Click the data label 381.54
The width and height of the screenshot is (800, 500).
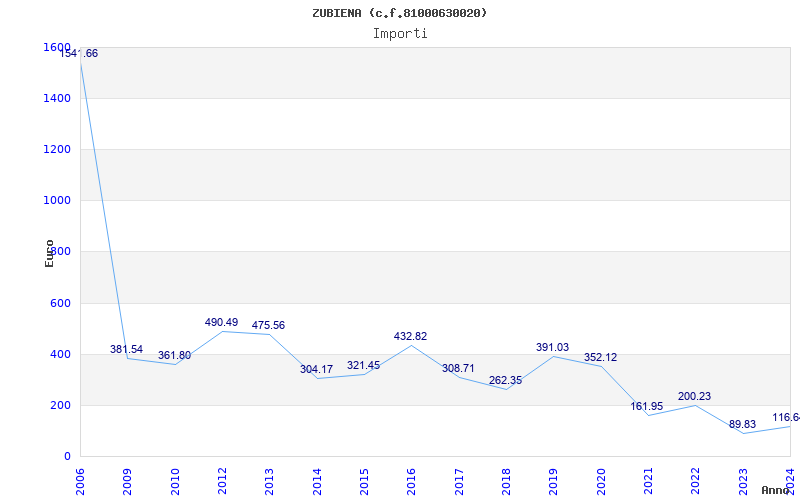[x=127, y=349]
